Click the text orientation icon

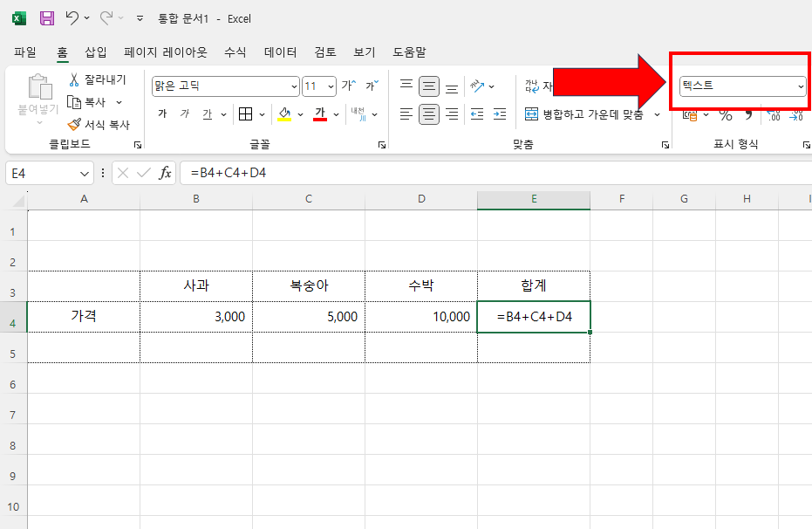(477, 86)
